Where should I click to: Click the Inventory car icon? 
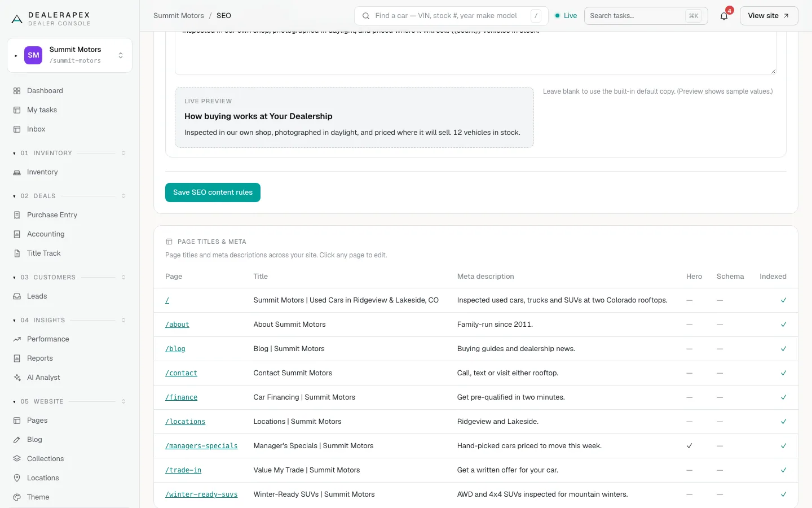(17, 172)
